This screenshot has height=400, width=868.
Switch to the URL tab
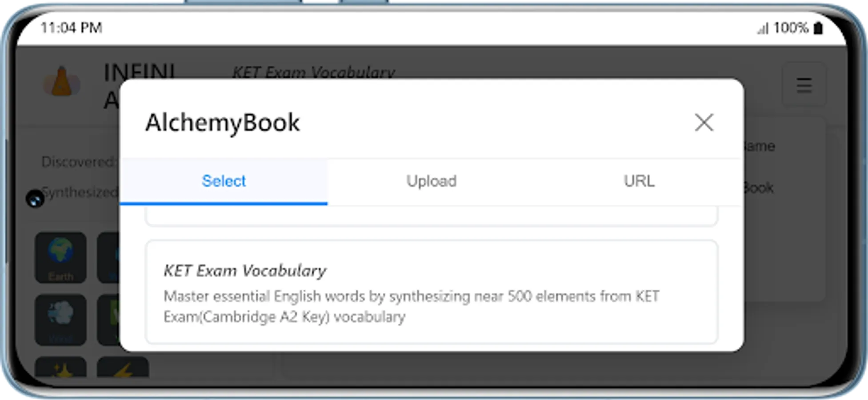tap(639, 181)
